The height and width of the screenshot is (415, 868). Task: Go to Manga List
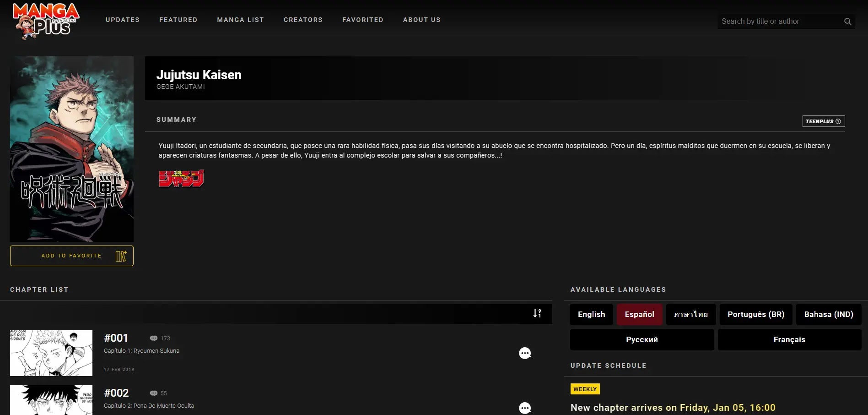(241, 20)
